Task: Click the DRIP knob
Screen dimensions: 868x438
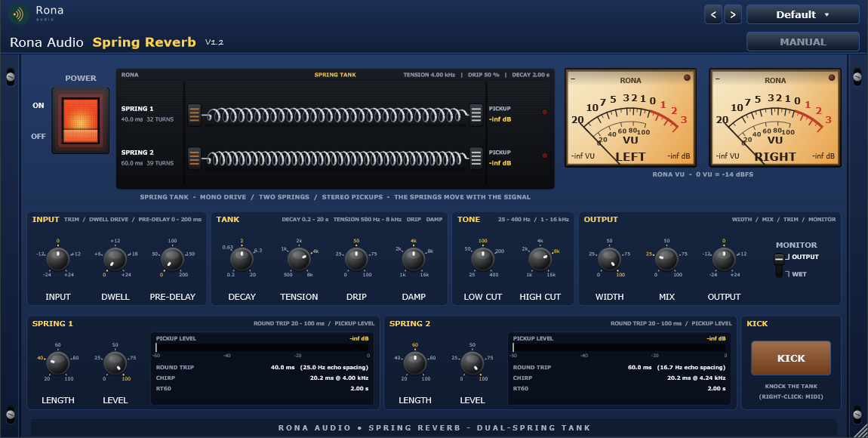Action: point(356,258)
